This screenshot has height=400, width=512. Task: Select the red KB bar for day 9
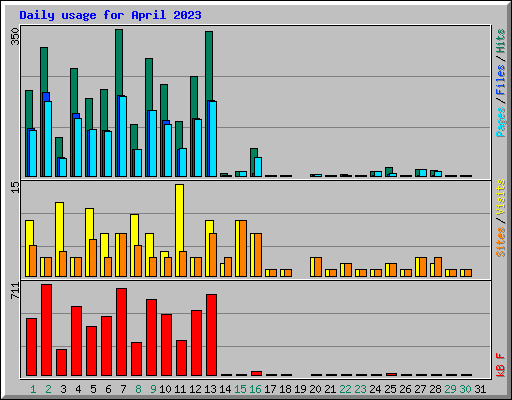click(x=151, y=338)
